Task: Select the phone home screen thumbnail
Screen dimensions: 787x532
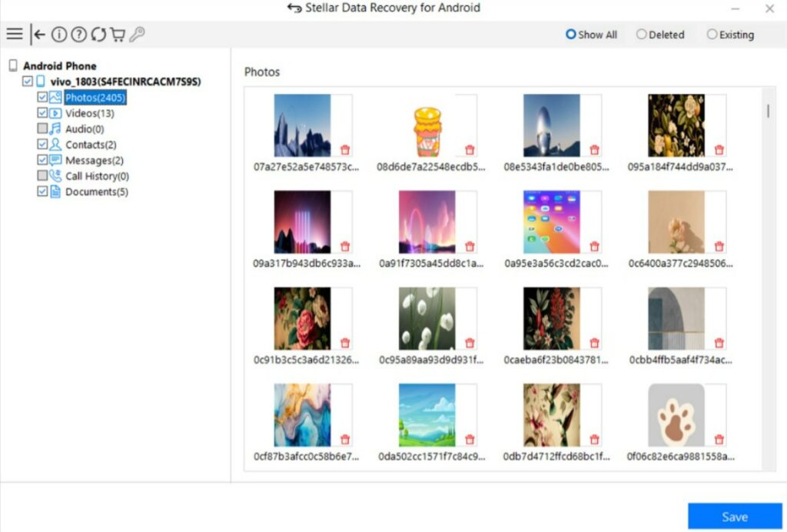Action: click(552, 222)
